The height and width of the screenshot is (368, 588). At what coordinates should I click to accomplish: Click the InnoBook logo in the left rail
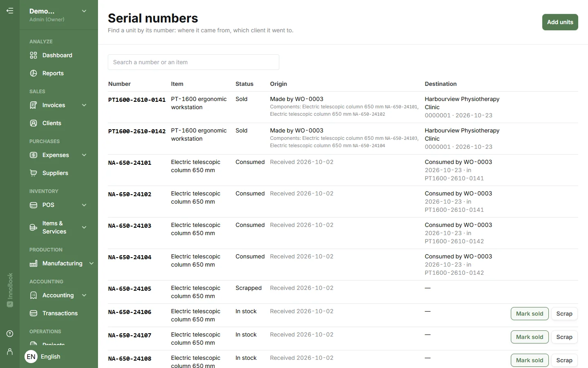(10, 290)
